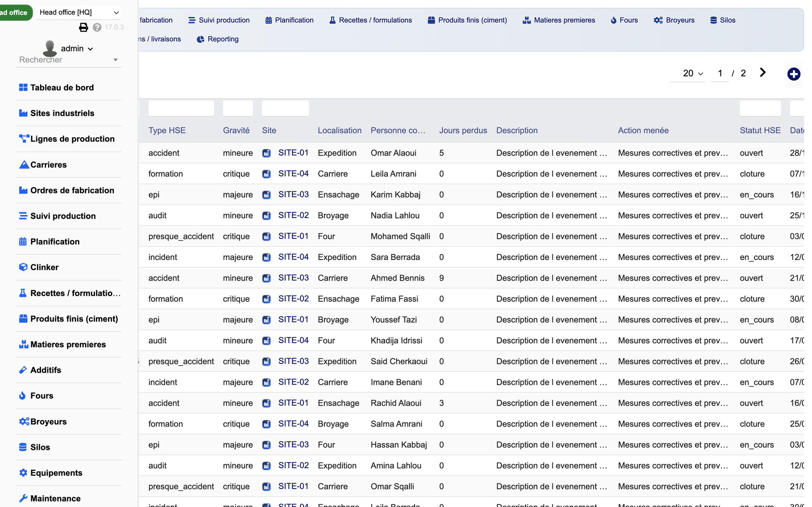Open Suivi production in top menu

pos(219,20)
